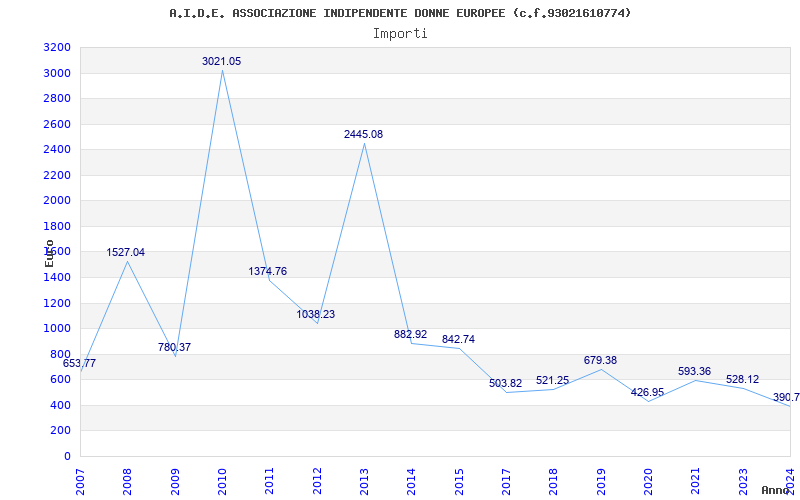Click the 0 y-axis tick label
800x500 pixels.
tap(67, 457)
